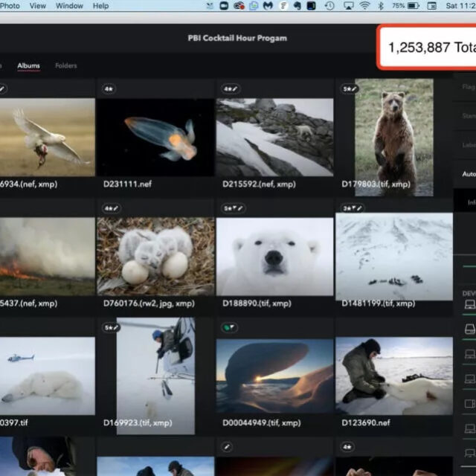This screenshot has width=476, height=476.
Task: Select the laptop icon directly under the DEV heading
Action: [x=470, y=304]
